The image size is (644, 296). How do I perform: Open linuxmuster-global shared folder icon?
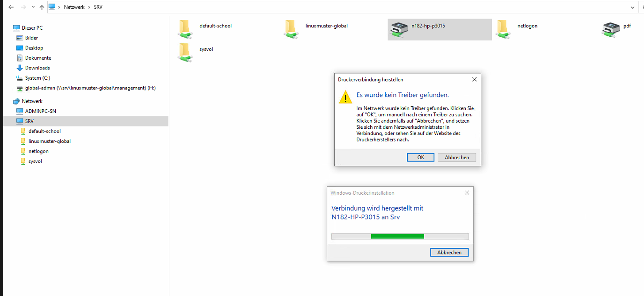[291, 29]
